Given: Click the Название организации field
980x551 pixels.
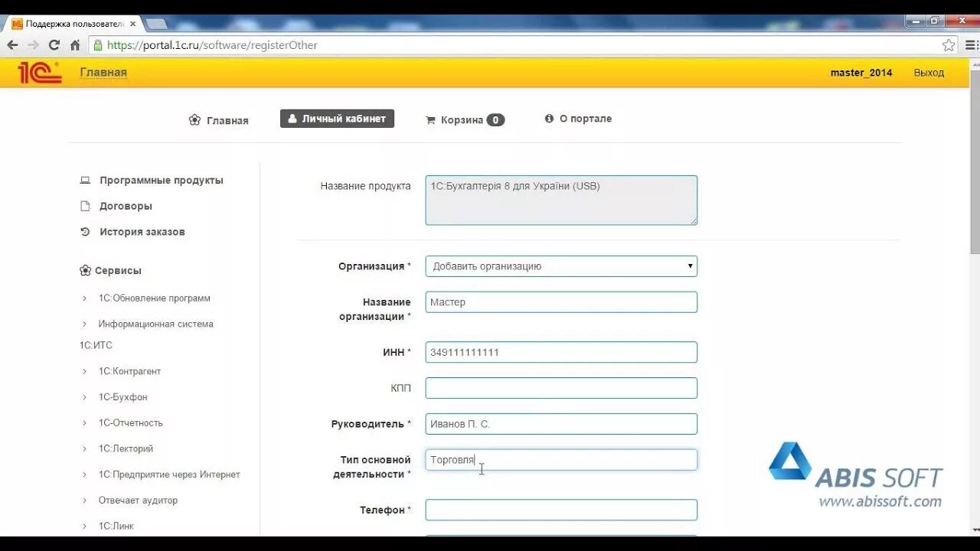Looking at the screenshot, I should tap(561, 302).
